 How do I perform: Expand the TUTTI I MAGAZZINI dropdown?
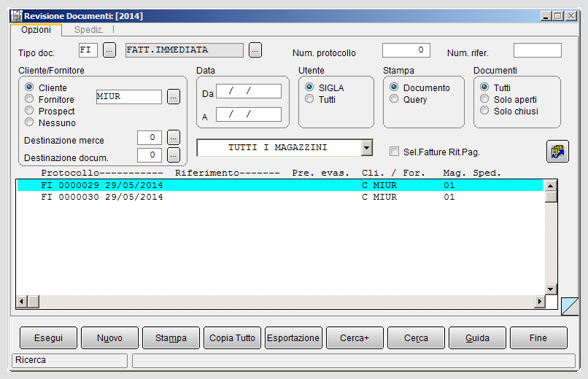(367, 147)
